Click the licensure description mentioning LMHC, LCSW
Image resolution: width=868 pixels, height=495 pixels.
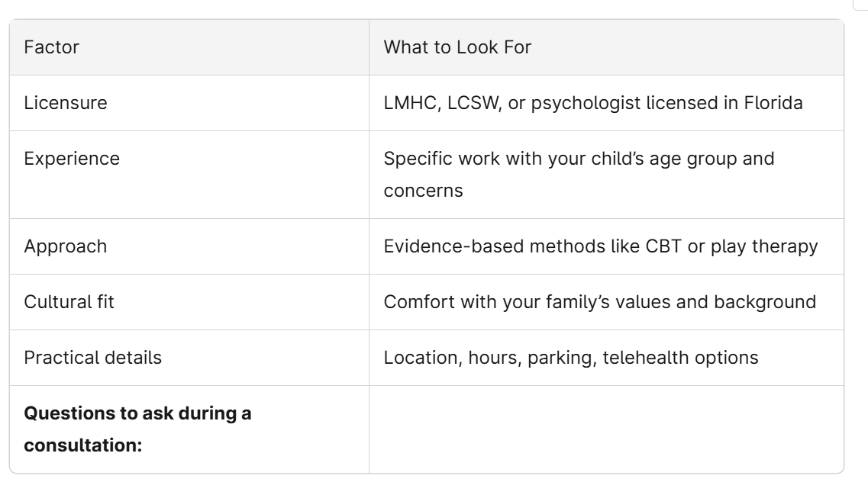click(x=592, y=103)
